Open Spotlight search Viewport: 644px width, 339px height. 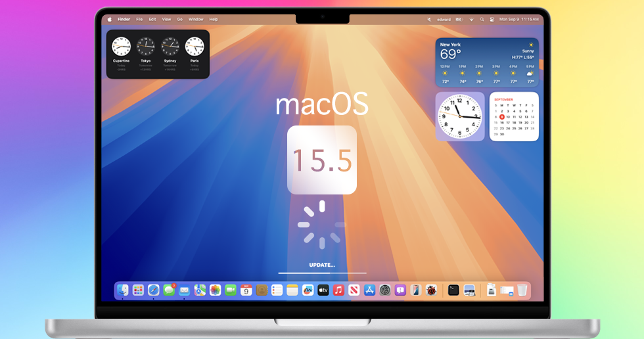[482, 19]
